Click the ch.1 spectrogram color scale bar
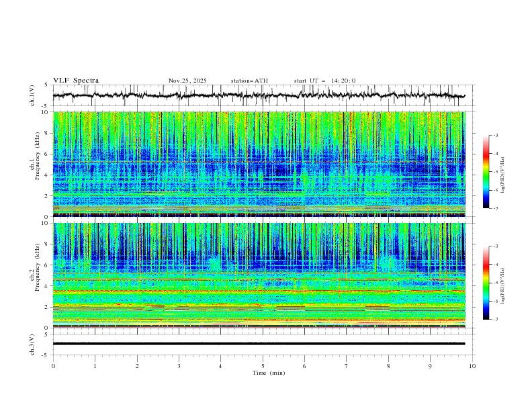The image size is (532, 411). 486,172
